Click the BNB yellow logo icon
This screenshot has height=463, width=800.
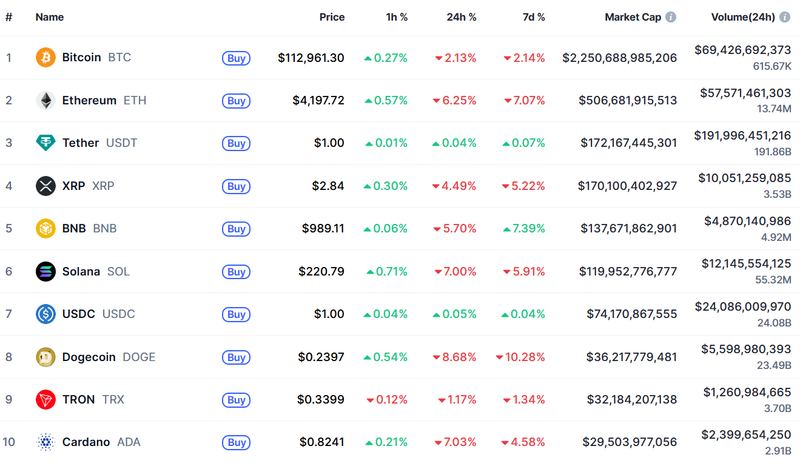45,228
